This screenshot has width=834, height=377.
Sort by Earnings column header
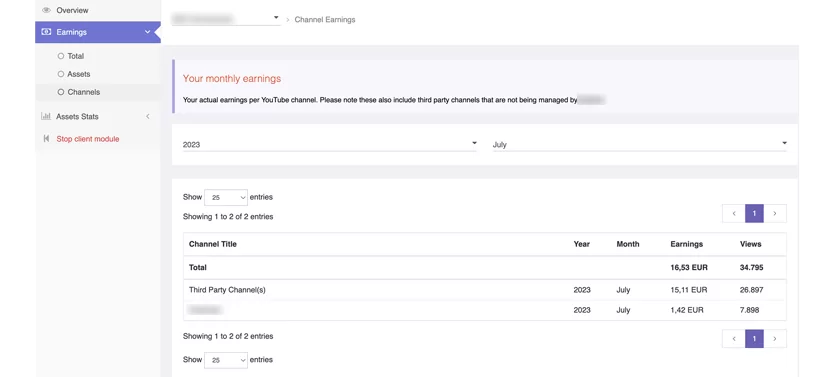(687, 244)
